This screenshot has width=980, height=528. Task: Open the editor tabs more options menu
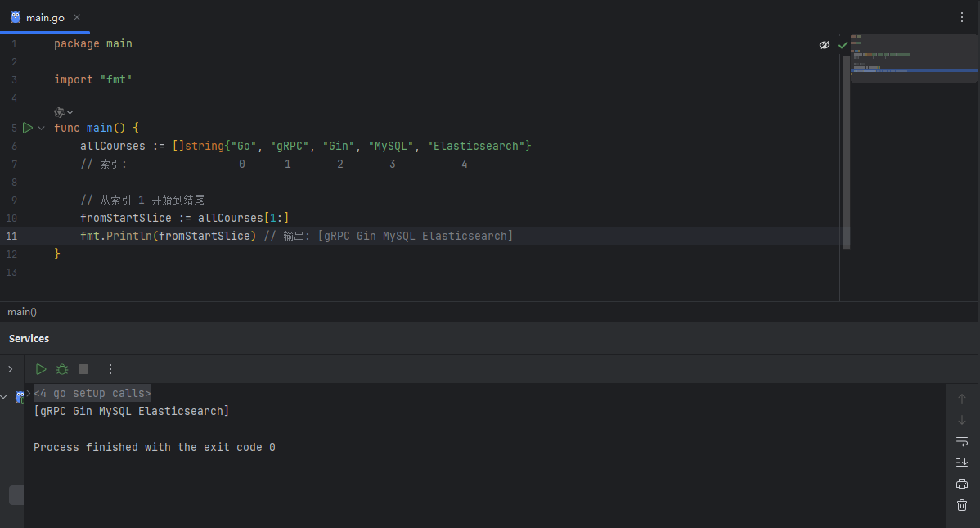click(962, 17)
